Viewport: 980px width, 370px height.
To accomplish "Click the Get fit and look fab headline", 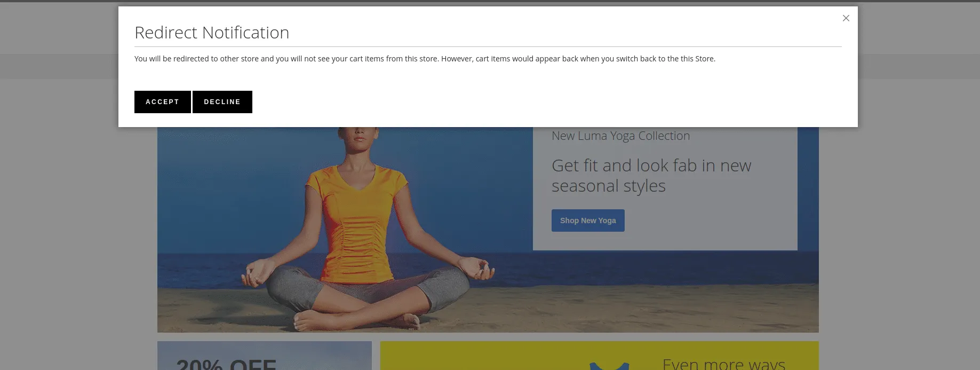I will pyautogui.click(x=651, y=176).
